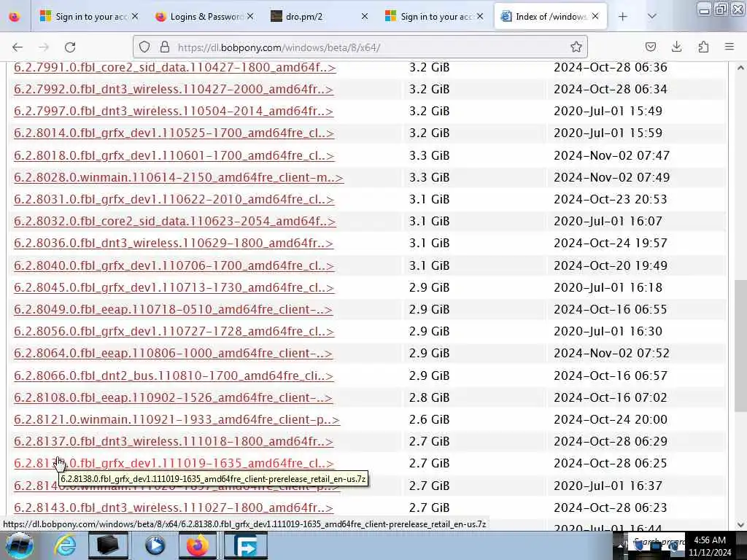Open the black box taskbar app
The height and width of the screenshot is (560, 747).
(108, 545)
